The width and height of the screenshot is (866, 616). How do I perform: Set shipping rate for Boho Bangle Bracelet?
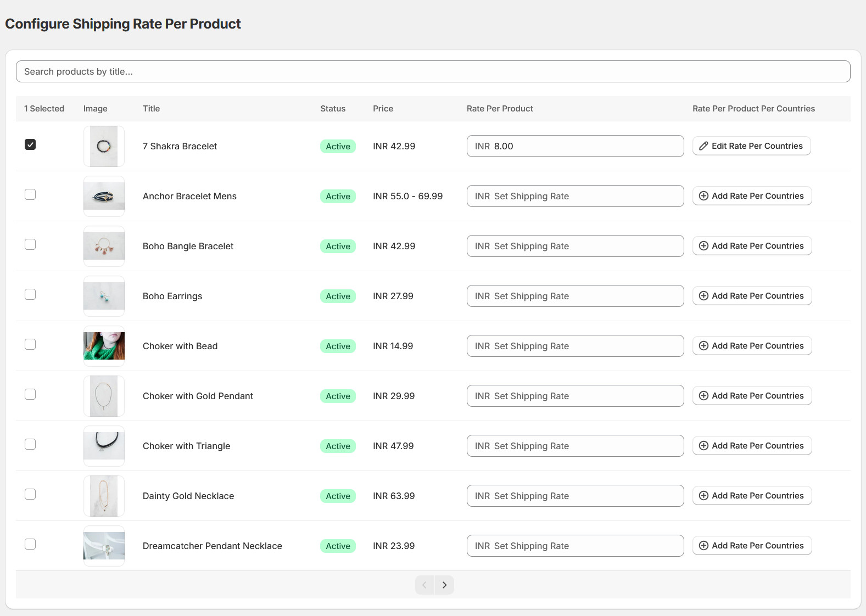pyautogui.click(x=575, y=246)
